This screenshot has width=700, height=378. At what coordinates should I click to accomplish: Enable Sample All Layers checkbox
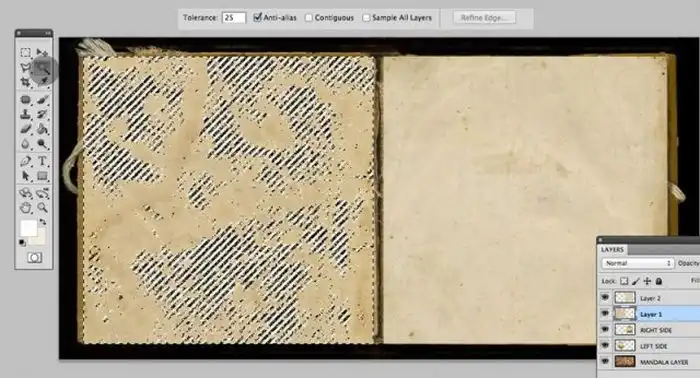366,17
